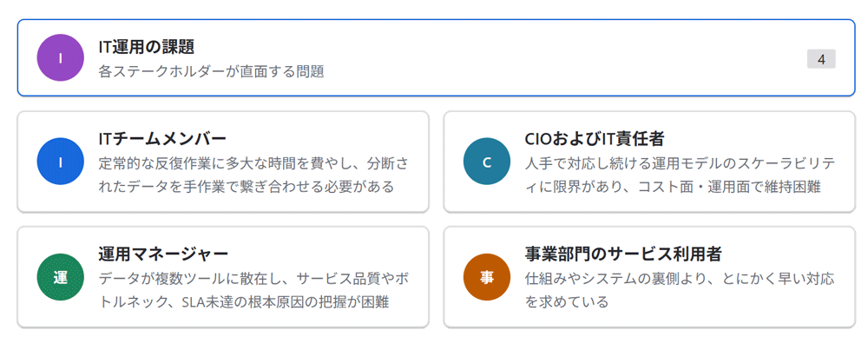Click the count badge showing 4
868x337 pixels.
(x=821, y=59)
